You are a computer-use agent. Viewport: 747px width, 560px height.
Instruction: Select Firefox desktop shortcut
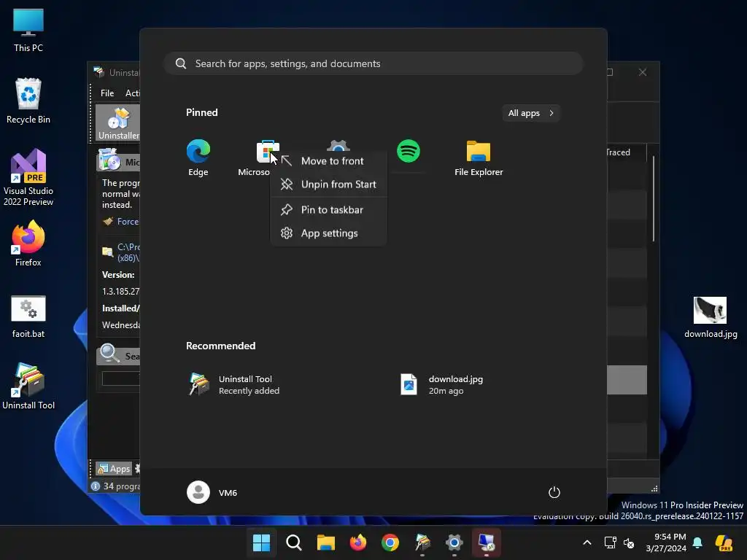click(28, 244)
